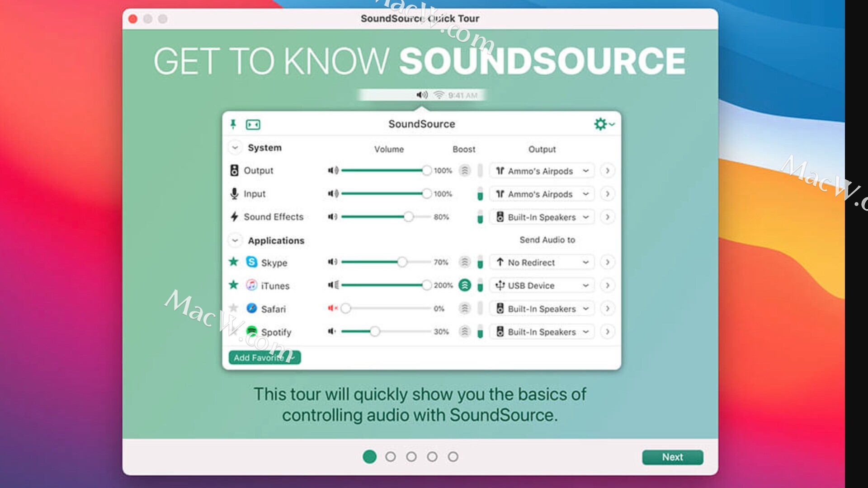Collapse the System section

pos(235,148)
